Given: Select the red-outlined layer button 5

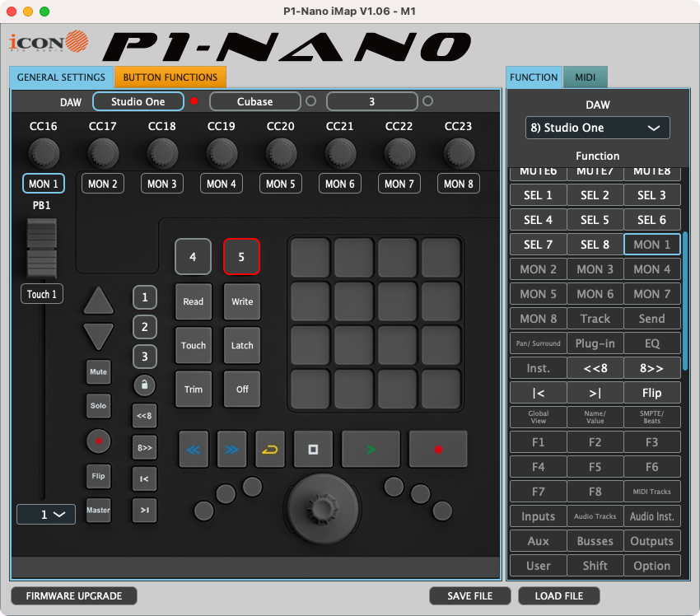Looking at the screenshot, I should click(241, 257).
